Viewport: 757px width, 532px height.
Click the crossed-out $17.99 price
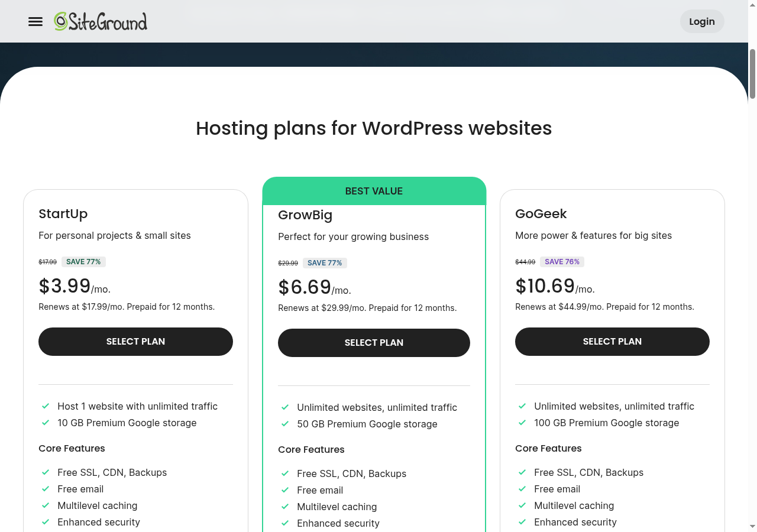[48, 262]
